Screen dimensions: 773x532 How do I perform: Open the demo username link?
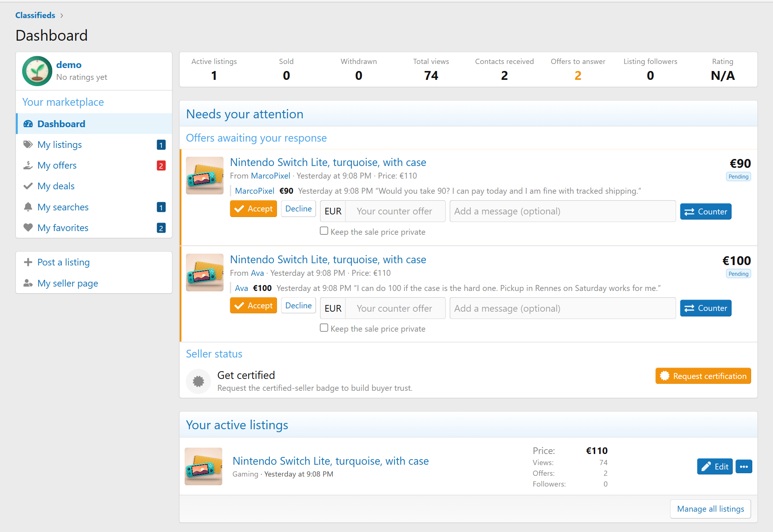tap(69, 65)
